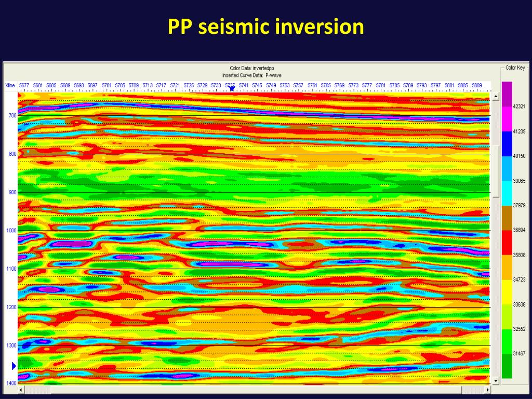
Task: Click crossline label 5677 on the top ruler
Action: click(24, 84)
